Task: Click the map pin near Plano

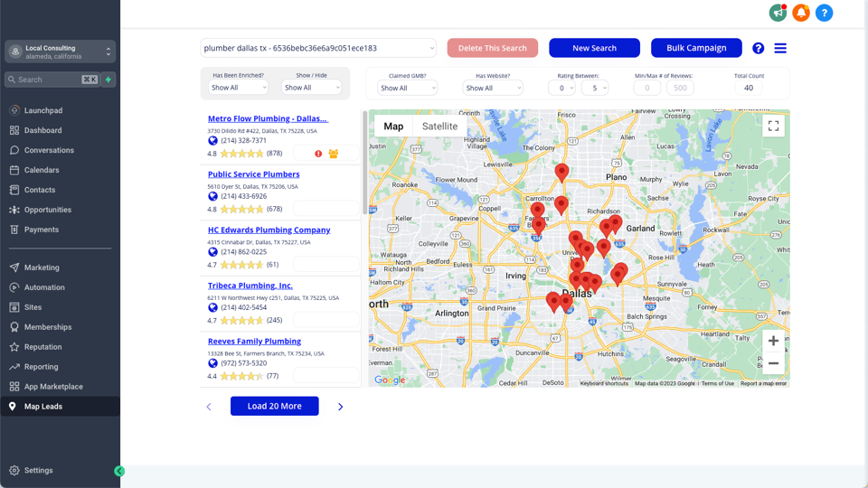Action: tap(561, 173)
